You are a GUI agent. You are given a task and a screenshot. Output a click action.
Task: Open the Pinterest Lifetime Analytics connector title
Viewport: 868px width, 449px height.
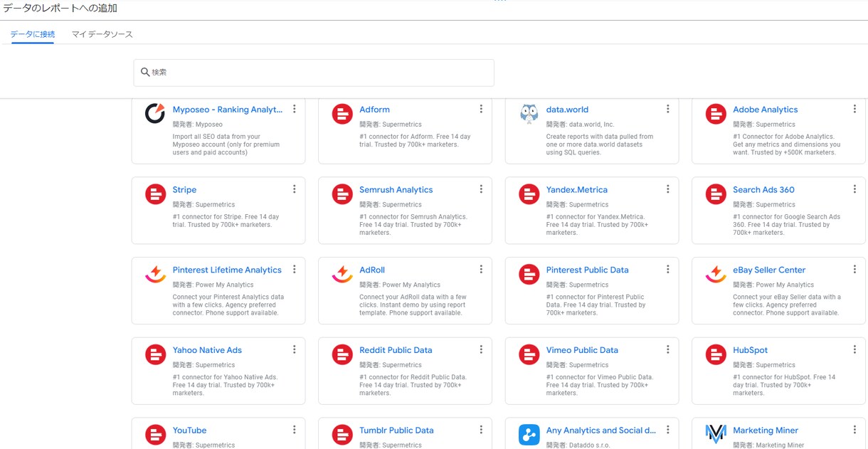tap(227, 270)
